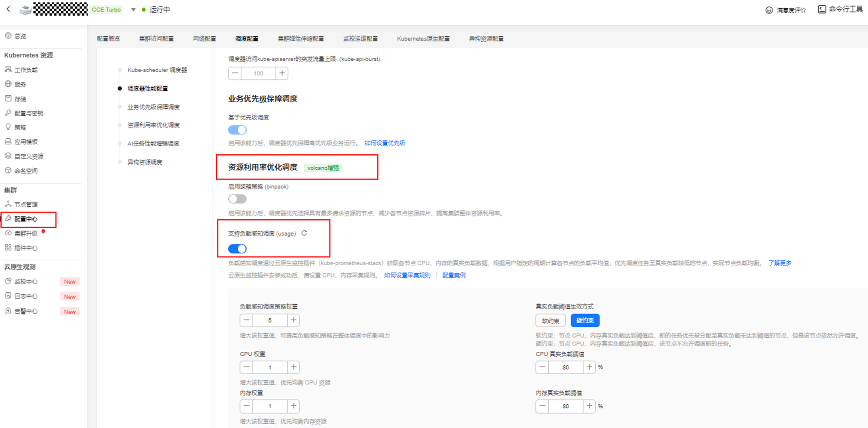Jump to Kube-scheduler 调度器 anchor section
Image resolution: width=868 pixels, height=428 pixels.
[157, 70]
